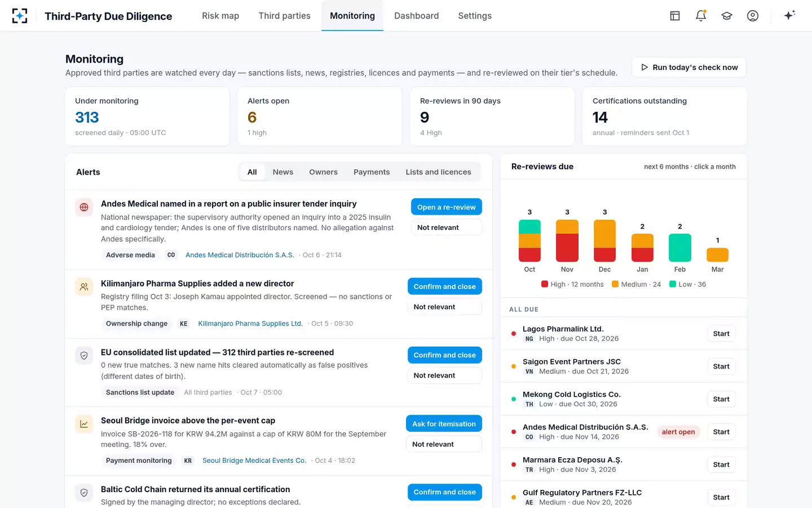812x508 pixels.
Task: Click the chart icon on Seoul Bridge alert
Action: pyautogui.click(x=84, y=424)
